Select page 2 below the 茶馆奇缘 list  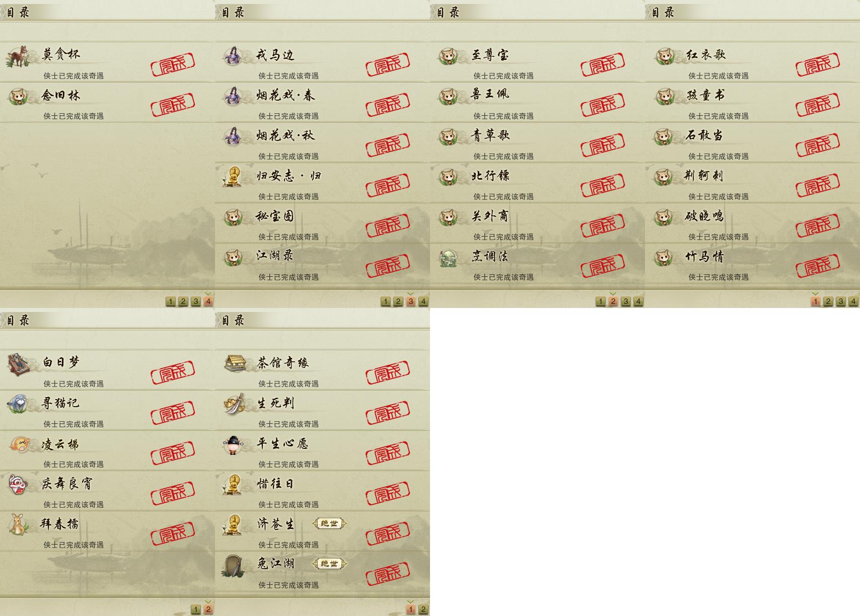[423, 609]
